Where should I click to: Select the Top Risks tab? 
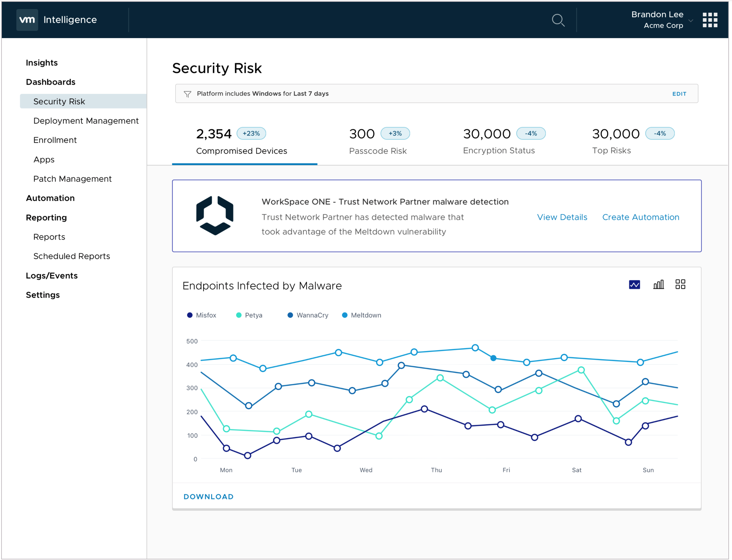point(633,142)
